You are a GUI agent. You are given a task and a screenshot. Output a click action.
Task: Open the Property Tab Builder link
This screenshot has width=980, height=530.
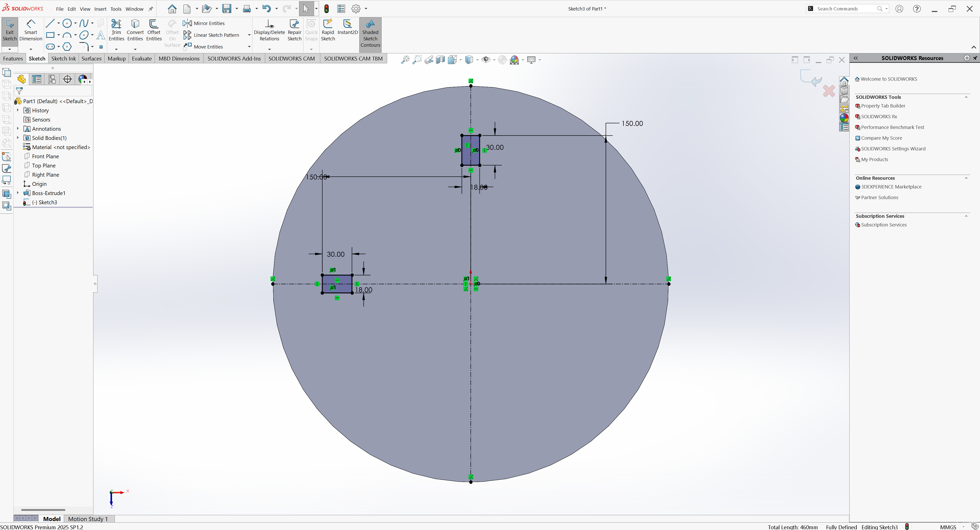click(x=883, y=106)
